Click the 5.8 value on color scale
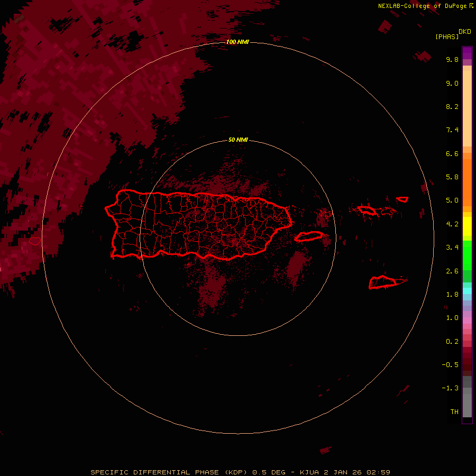 [452, 177]
